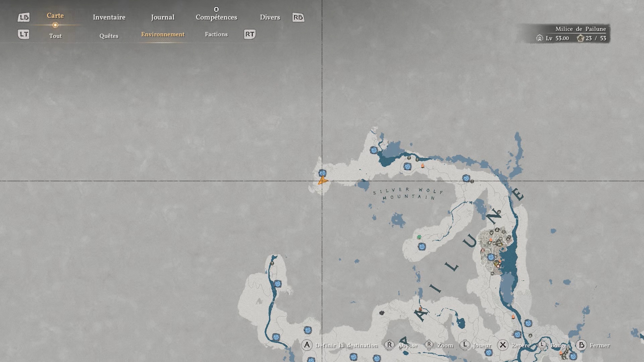
Task: Open the Journal tab
Action: (163, 17)
